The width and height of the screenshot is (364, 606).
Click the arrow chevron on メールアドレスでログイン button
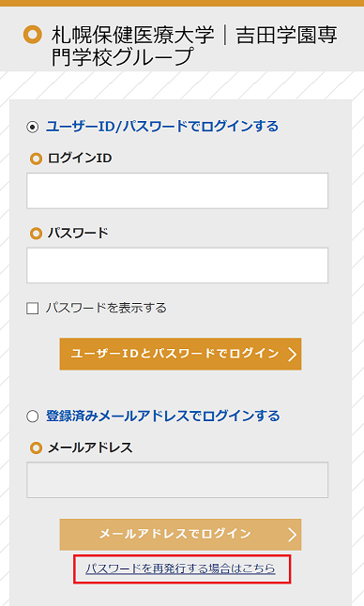(293, 535)
